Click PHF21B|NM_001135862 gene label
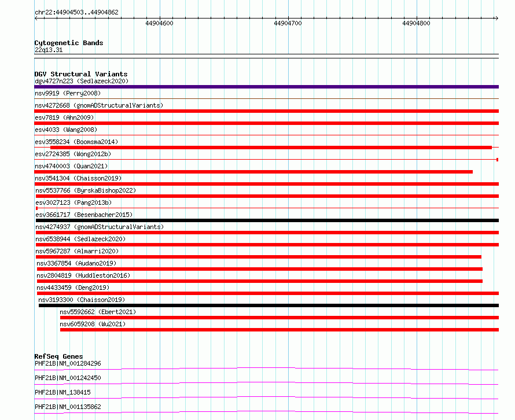Viewport: 515px width, 420px height. pos(68,407)
